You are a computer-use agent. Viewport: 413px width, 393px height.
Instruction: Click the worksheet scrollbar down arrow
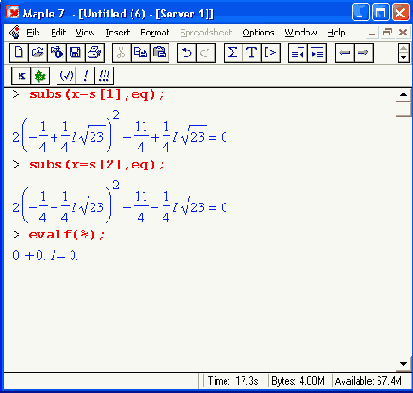pyautogui.click(x=403, y=364)
